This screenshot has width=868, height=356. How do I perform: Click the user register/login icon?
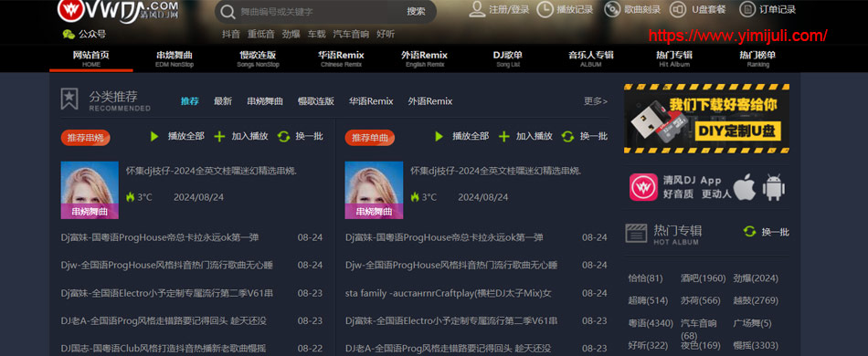pyautogui.click(x=477, y=9)
